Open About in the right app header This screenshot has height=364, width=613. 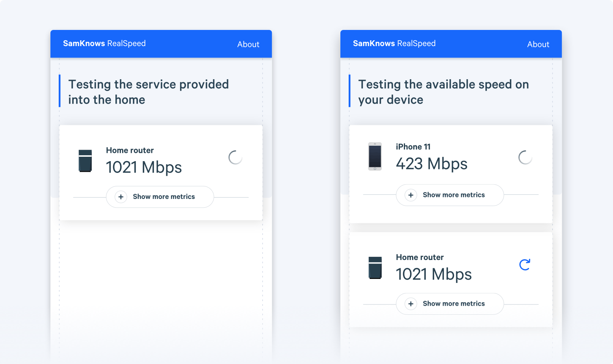(538, 44)
